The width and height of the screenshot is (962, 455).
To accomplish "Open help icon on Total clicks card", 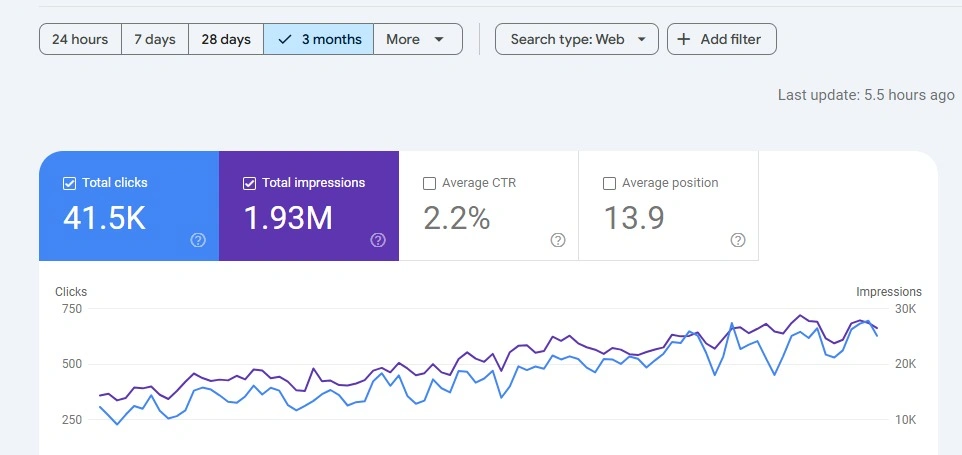I will click(198, 240).
